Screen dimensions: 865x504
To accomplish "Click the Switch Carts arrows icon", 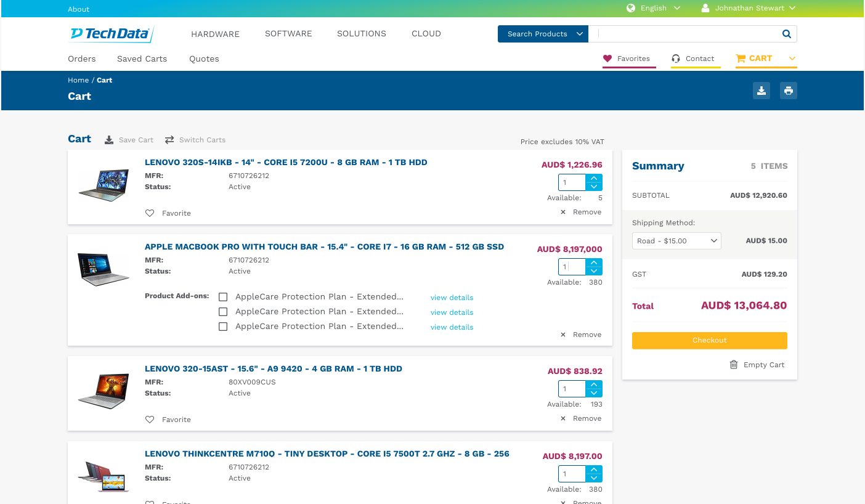I will click(x=169, y=140).
